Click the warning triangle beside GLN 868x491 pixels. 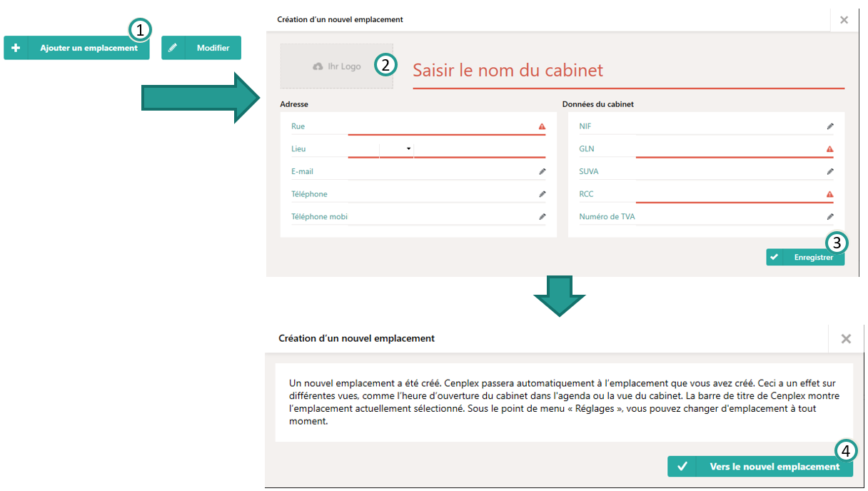(829, 149)
